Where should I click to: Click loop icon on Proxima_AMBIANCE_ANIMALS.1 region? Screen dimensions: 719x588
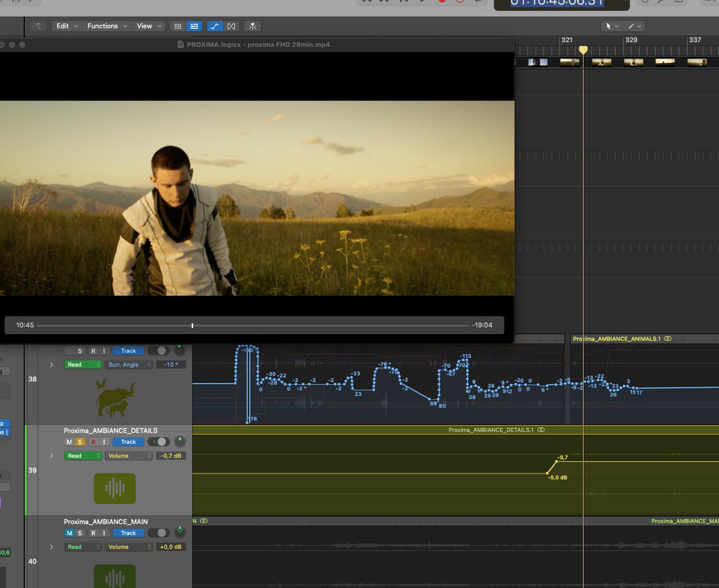point(668,339)
